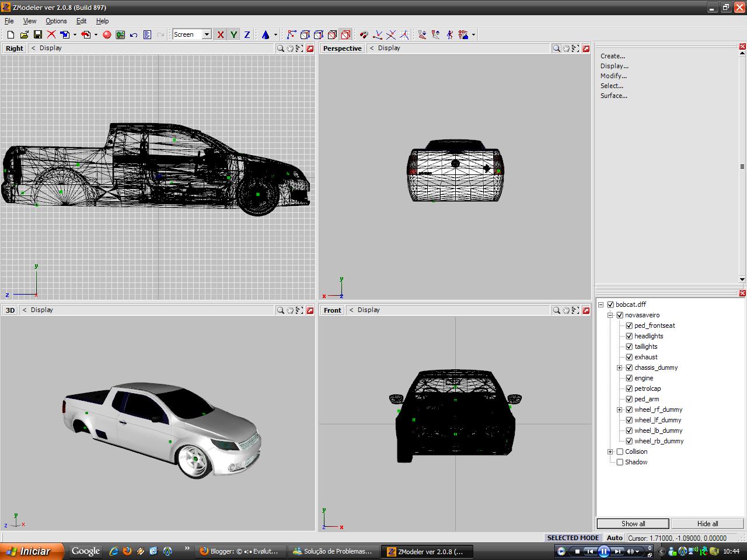Viewport: 747px width, 560px height.
Task: Expand the chassis_dummy tree node
Action: [620, 367]
